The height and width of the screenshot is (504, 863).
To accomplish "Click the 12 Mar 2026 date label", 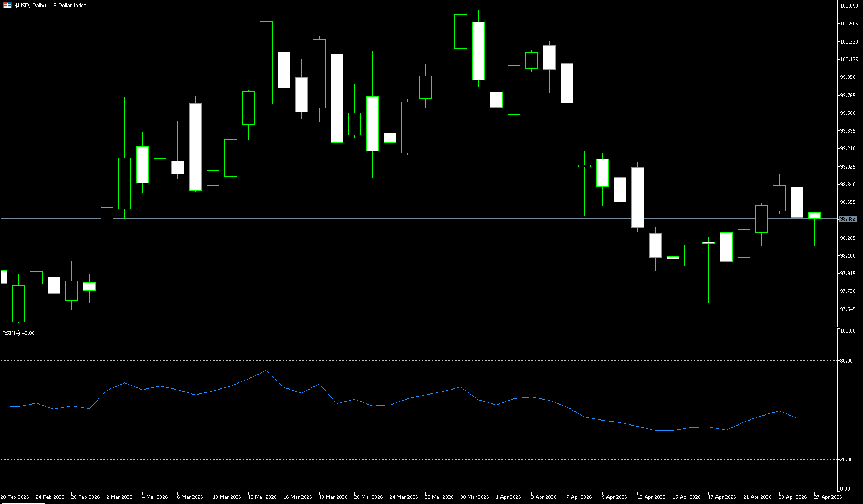I will (x=262, y=497).
